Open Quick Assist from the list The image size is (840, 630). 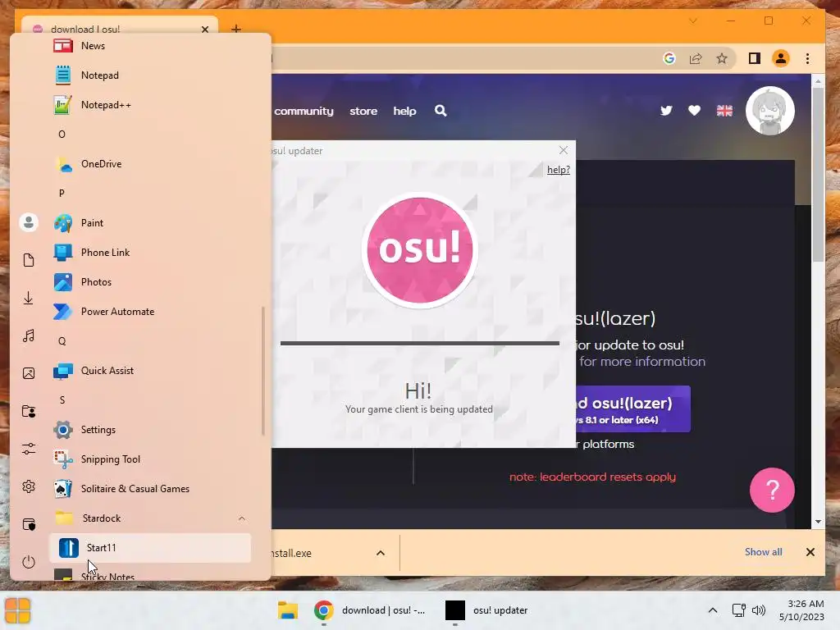point(151,370)
